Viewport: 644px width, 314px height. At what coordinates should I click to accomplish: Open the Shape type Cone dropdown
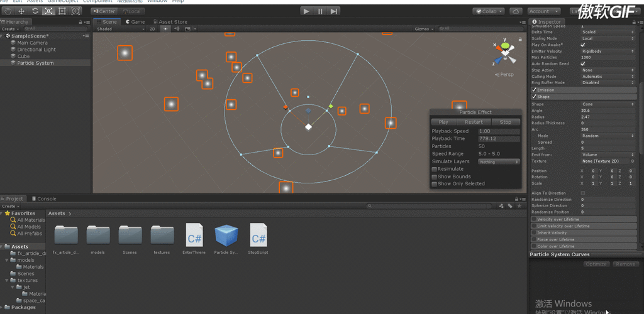click(x=608, y=104)
